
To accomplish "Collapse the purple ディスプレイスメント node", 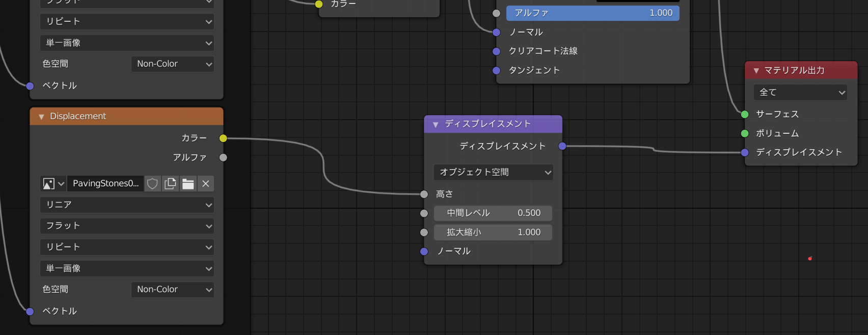I will tap(436, 124).
